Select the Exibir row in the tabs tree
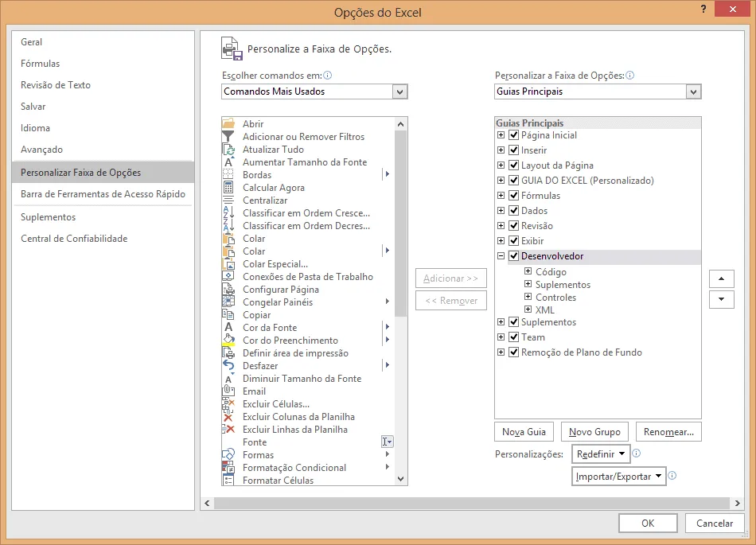The height and width of the screenshot is (545, 756). pos(598,241)
